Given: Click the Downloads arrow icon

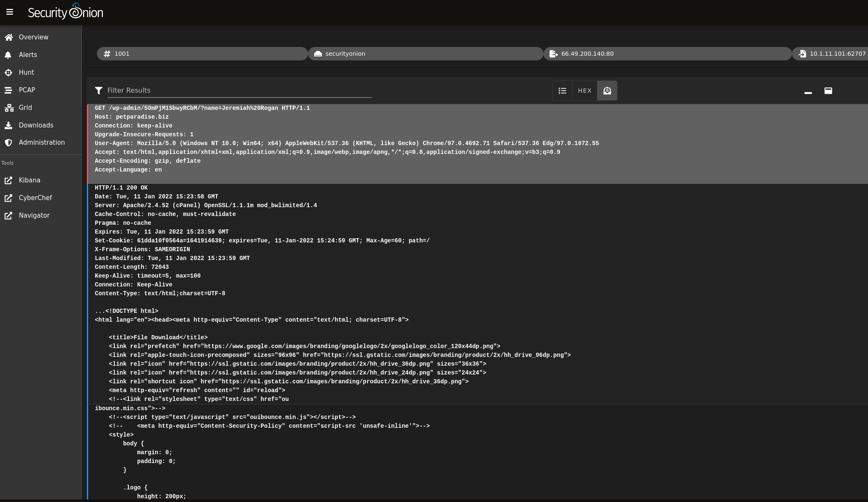Looking at the screenshot, I should click(8, 125).
